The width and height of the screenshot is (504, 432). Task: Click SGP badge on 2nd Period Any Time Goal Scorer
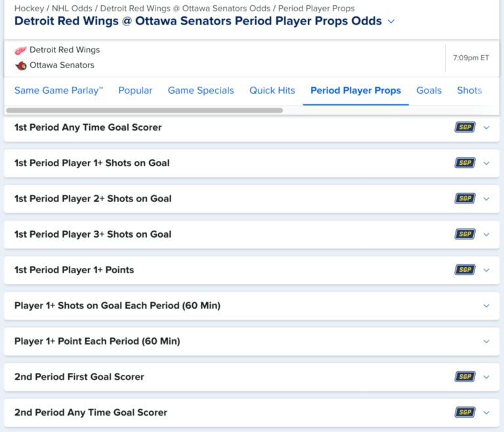tap(465, 412)
